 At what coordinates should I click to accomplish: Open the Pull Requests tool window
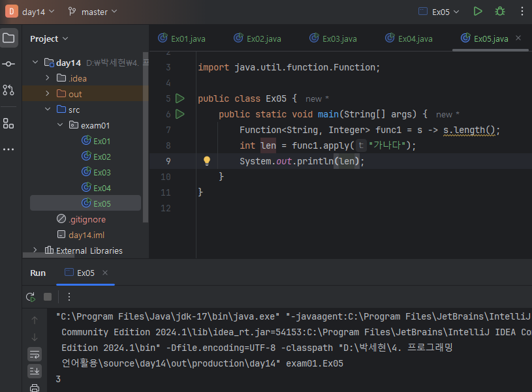point(8,89)
